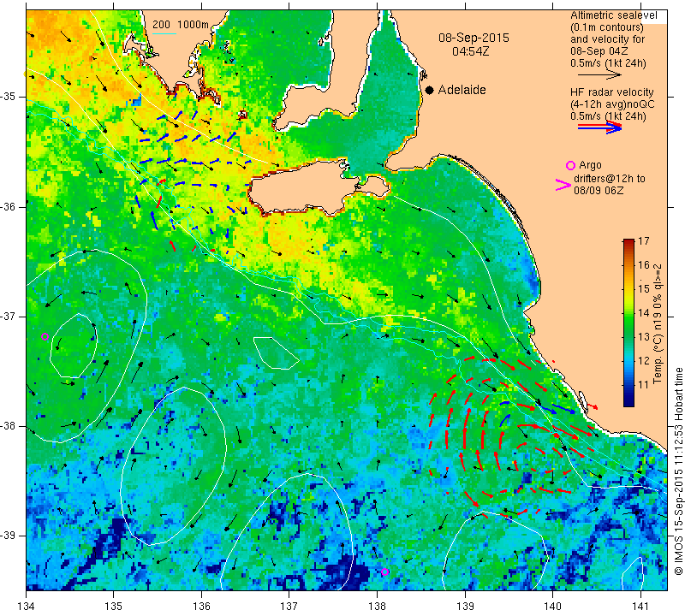This screenshot has height=616, width=685.
Task: Click the 'Altimetric sealevel' legend heading
Action: click(x=613, y=15)
